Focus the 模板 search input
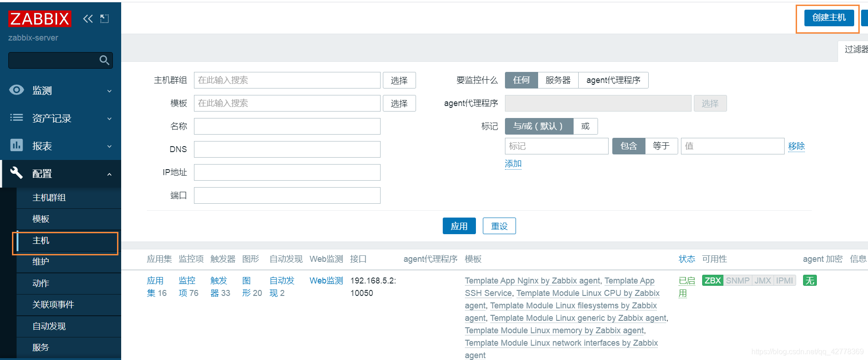The image size is (868, 360). [287, 103]
